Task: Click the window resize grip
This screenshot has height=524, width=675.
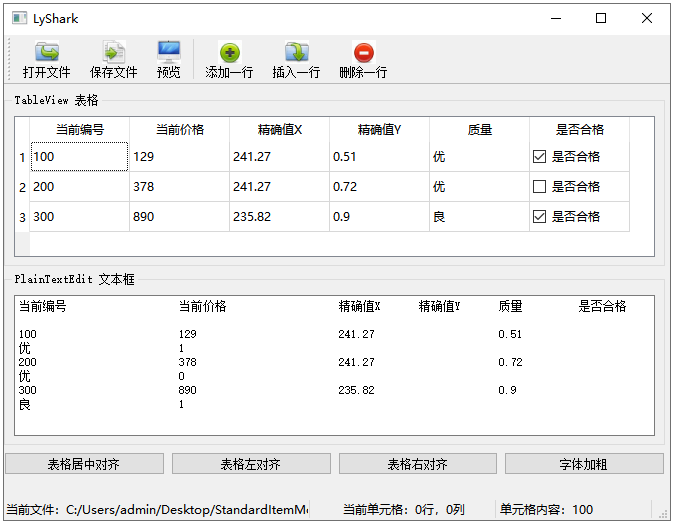Action: [663, 513]
